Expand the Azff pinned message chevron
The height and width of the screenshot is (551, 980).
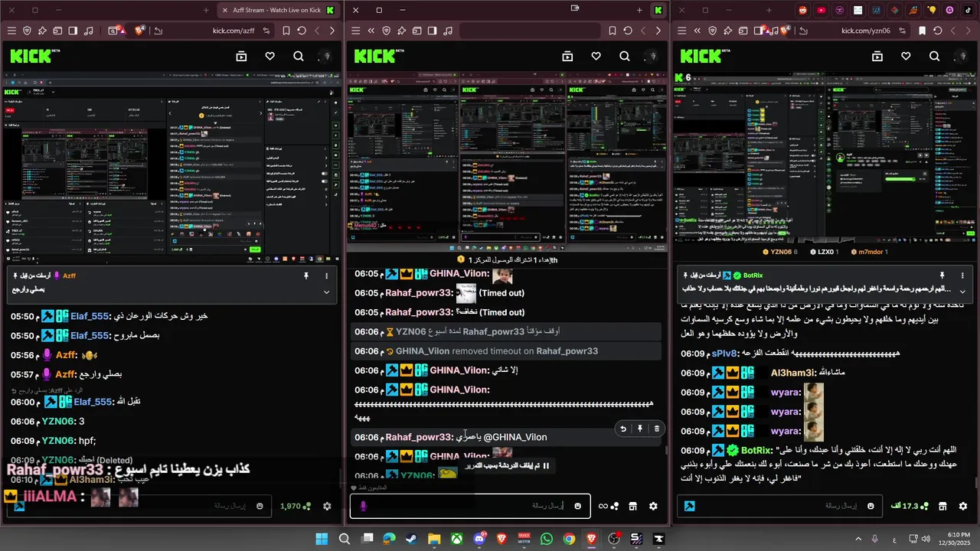coord(327,292)
